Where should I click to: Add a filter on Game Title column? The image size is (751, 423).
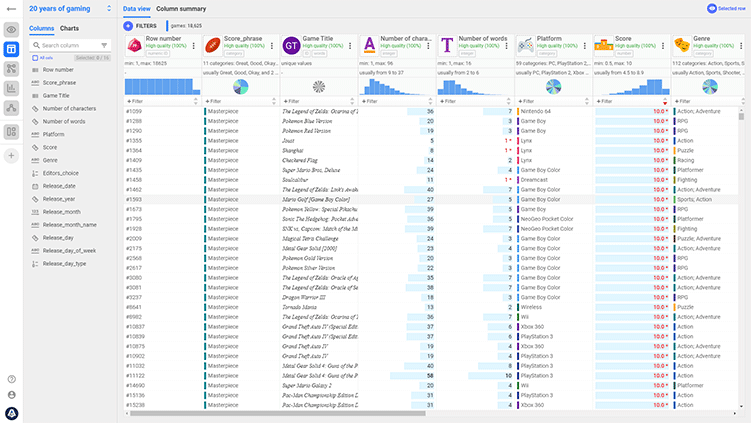[292, 101]
